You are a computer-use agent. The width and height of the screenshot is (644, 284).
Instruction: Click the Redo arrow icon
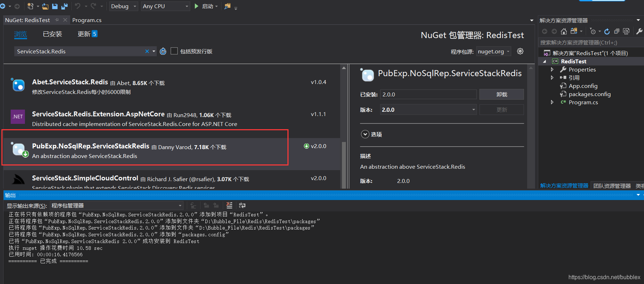click(93, 6)
